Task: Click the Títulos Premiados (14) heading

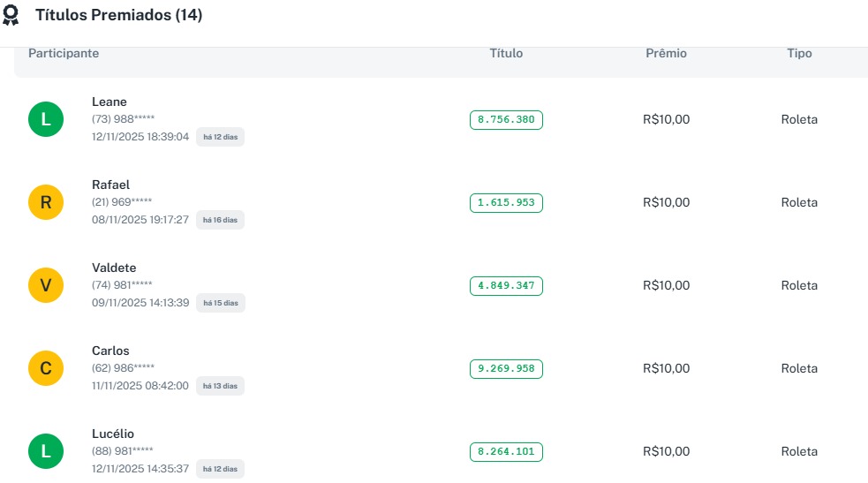Action: 118,15
